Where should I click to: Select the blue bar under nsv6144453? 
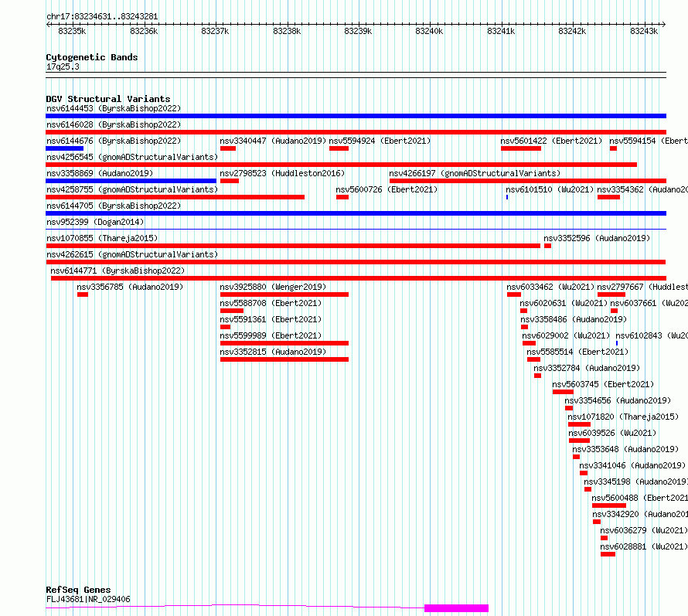tap(356, 116)
